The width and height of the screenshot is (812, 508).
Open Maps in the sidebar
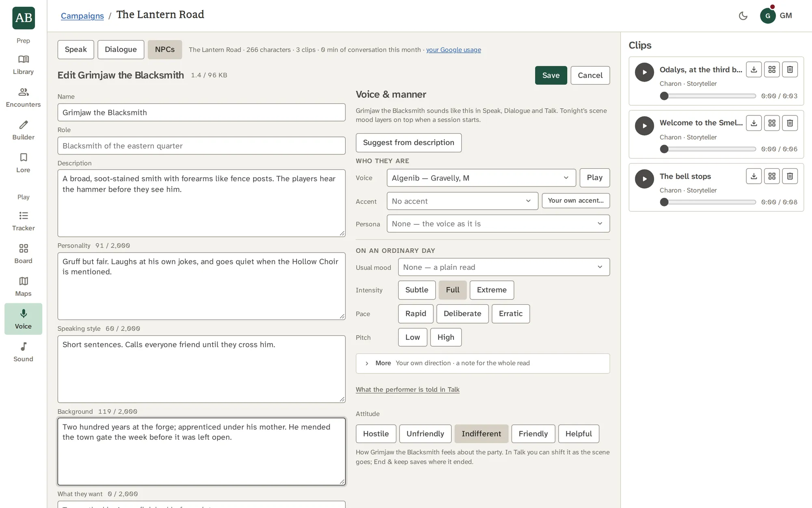pos(23,287)
